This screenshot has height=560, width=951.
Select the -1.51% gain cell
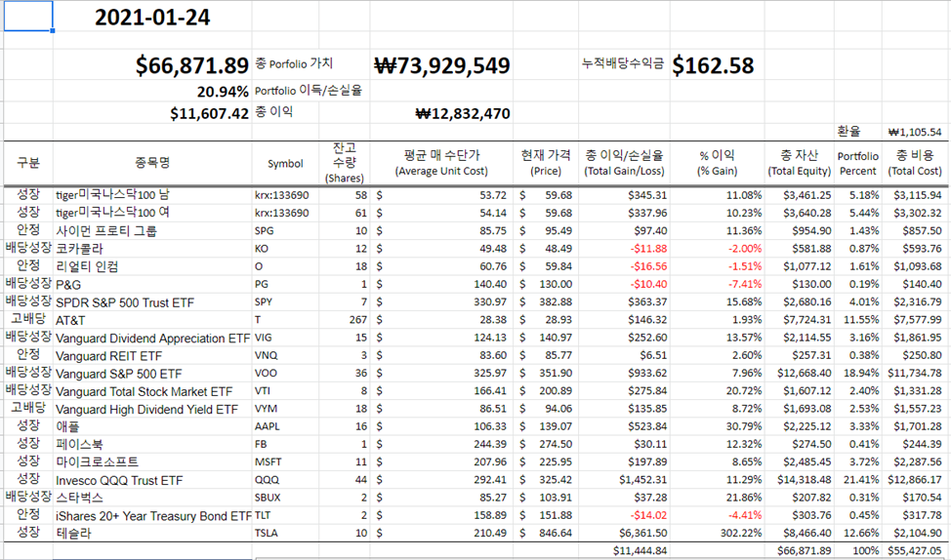pos(717,266)
